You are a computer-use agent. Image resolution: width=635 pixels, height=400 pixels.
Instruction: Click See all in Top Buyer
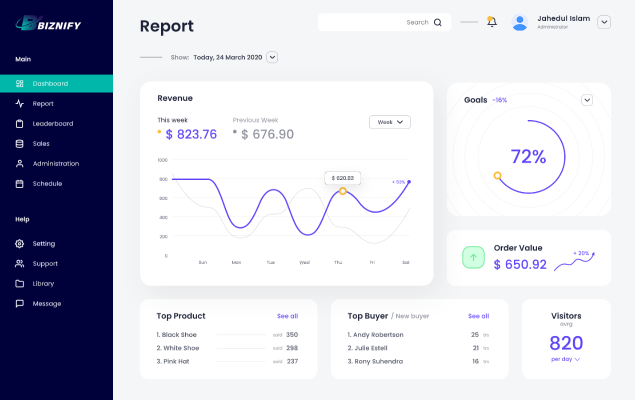click(478, 316)
